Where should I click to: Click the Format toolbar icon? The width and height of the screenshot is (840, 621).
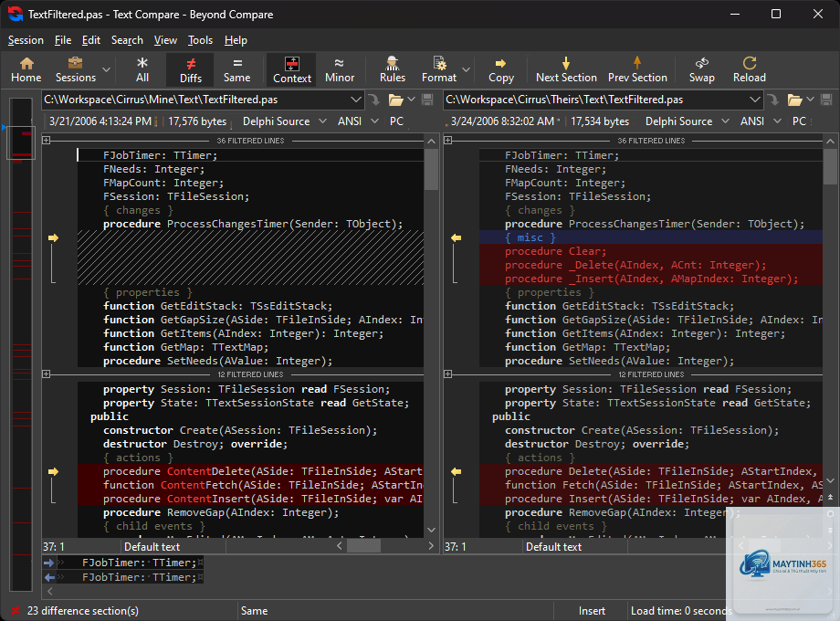pos(439,70)
